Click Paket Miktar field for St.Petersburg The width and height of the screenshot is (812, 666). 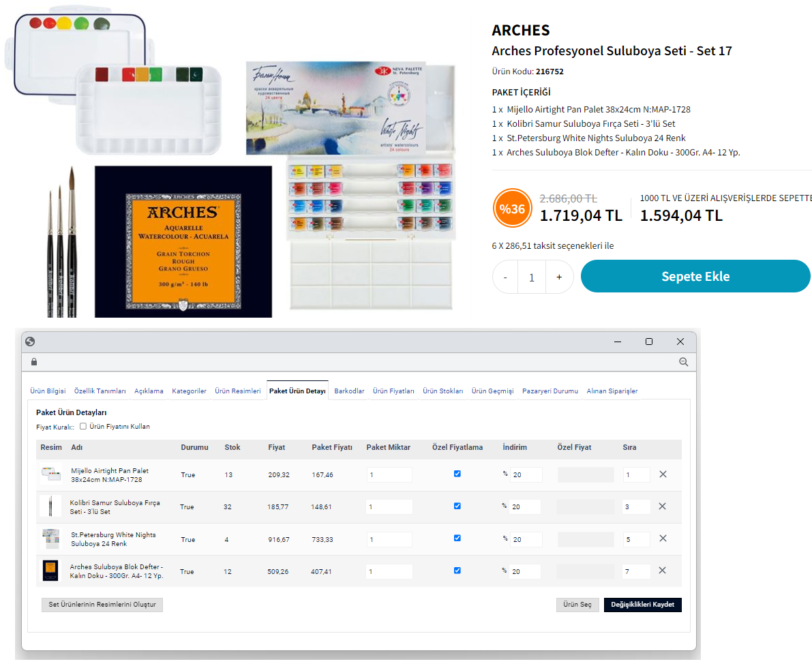[x=389, y=539]
